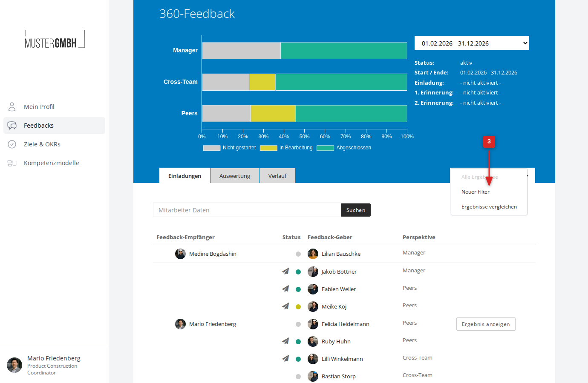Click the green status dot for Lilli Winkelmann

point(298,359)
